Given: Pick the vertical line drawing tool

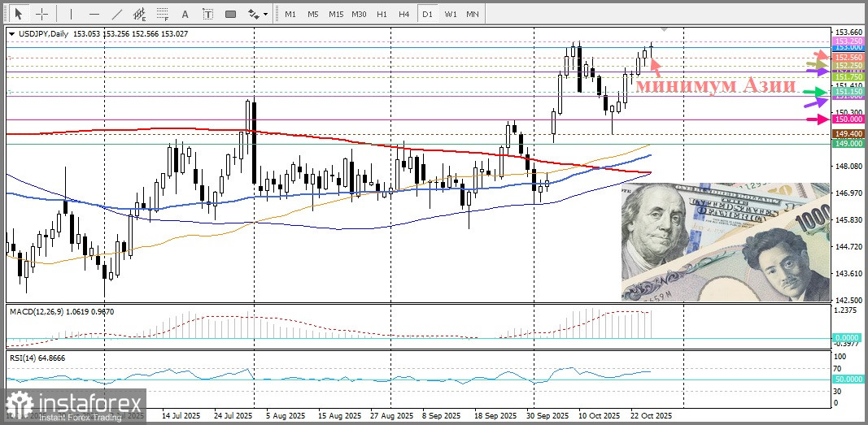Looking at the screenshot, I should click(71, 14).
